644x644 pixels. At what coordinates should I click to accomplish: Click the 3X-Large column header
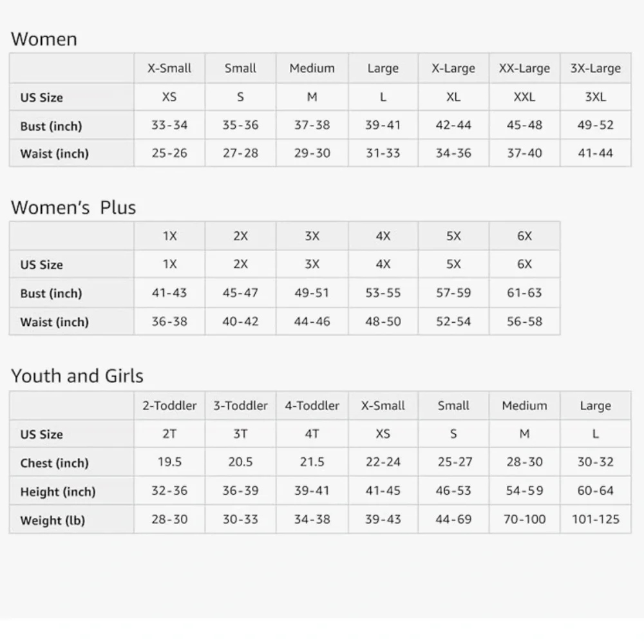[595, 68]
